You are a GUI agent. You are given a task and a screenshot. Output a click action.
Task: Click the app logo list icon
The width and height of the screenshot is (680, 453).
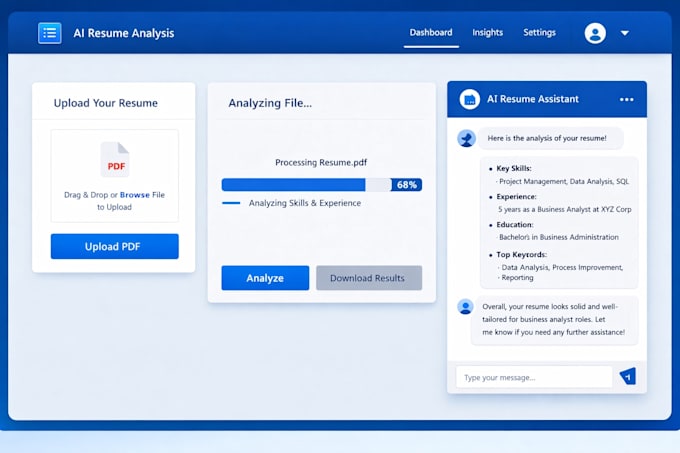tap(49, 33)
